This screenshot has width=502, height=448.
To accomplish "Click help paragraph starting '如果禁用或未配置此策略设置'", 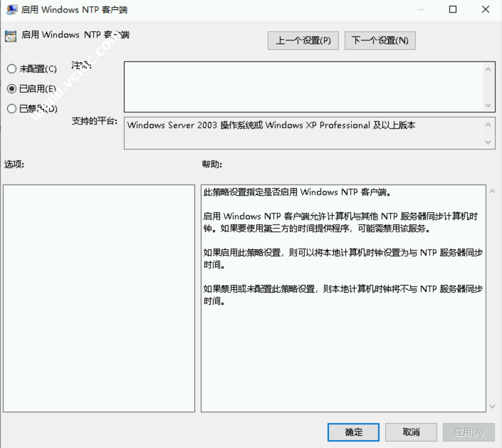I will pyautogui.click(x=343, y=295).
